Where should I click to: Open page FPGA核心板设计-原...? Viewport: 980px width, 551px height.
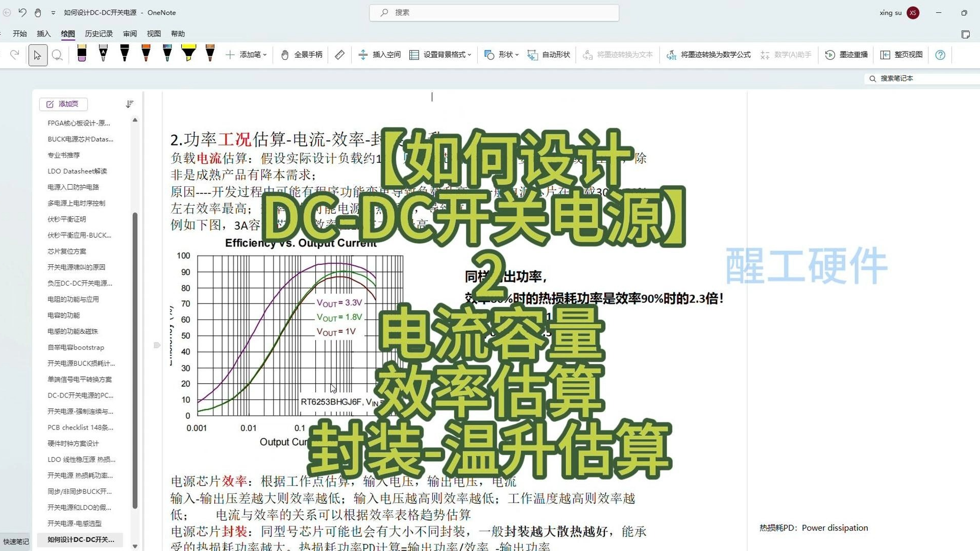pyautogui.click(x=79, y=123)
